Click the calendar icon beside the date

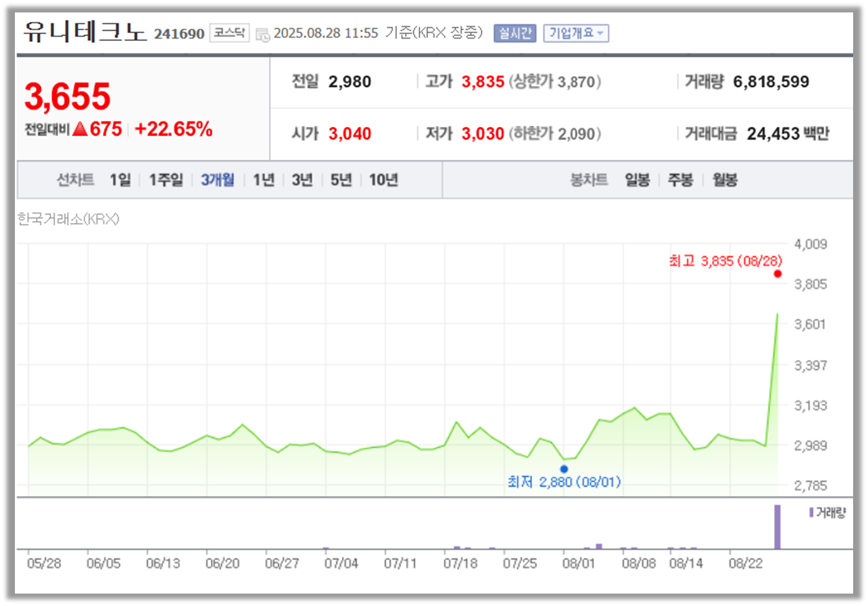click(x=263, y=34)
